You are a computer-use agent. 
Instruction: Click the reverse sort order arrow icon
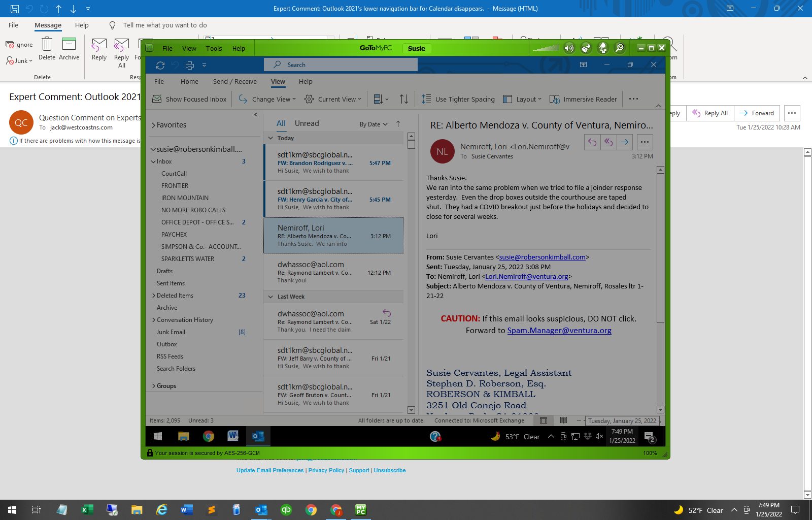[x=404, y=99]
